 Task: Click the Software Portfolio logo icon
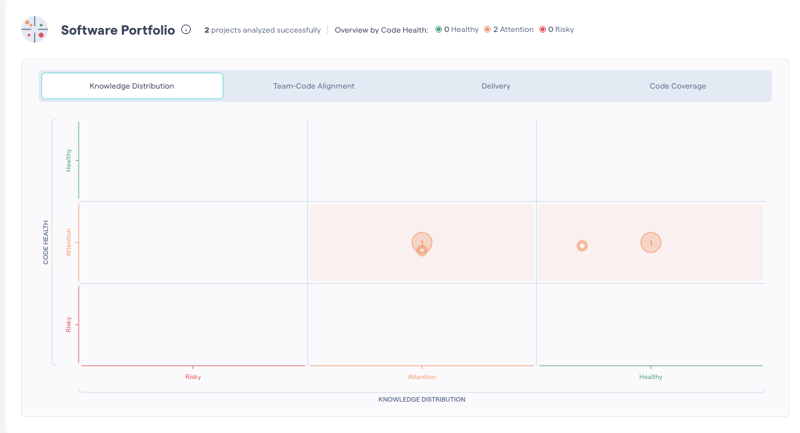click(35, 30)
